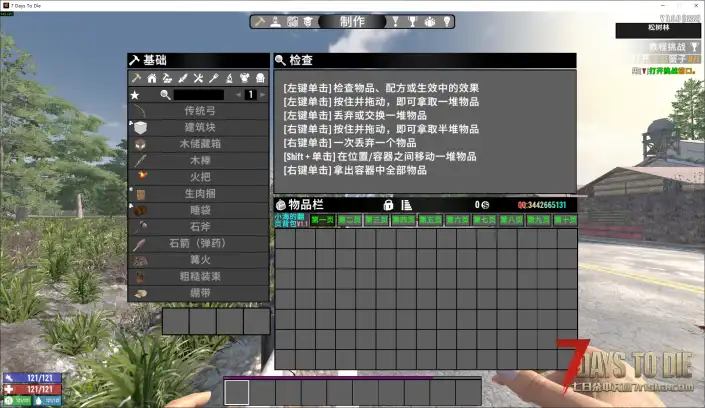Select the 篝火 recipe
Image resolution: width=705 pixels, height=408 pixels.
pyautogui.click(x=199, y=260)
